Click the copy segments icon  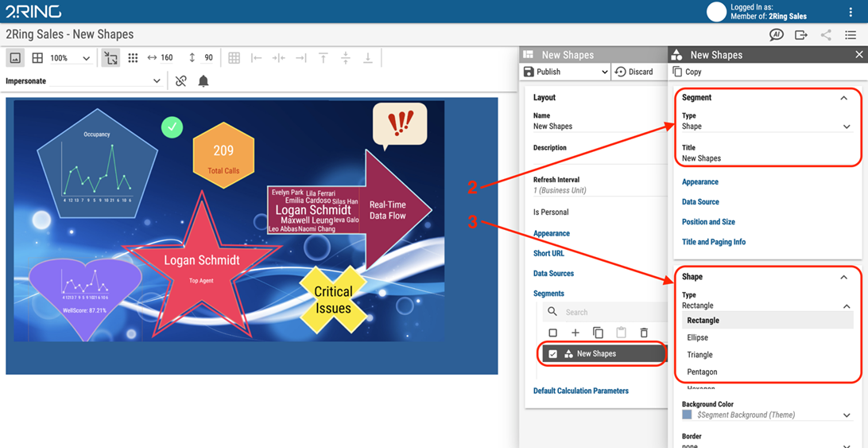click(x=598, y=333)
